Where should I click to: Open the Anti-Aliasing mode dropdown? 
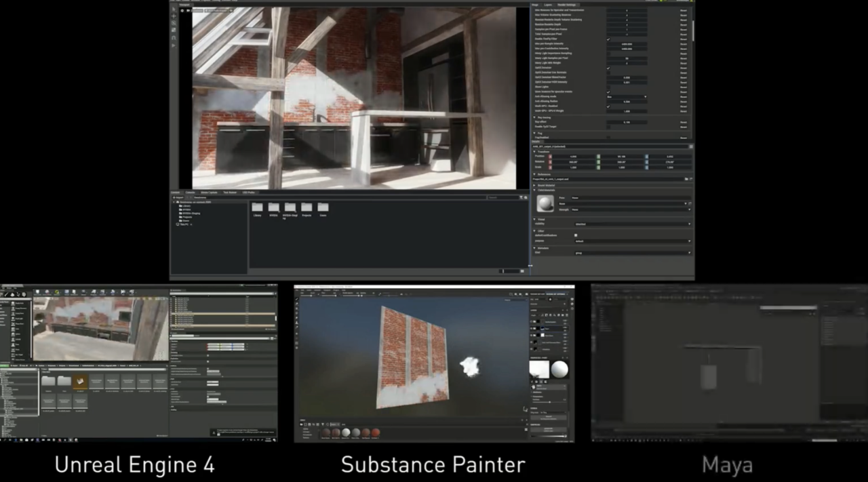(x=626, y=97)
